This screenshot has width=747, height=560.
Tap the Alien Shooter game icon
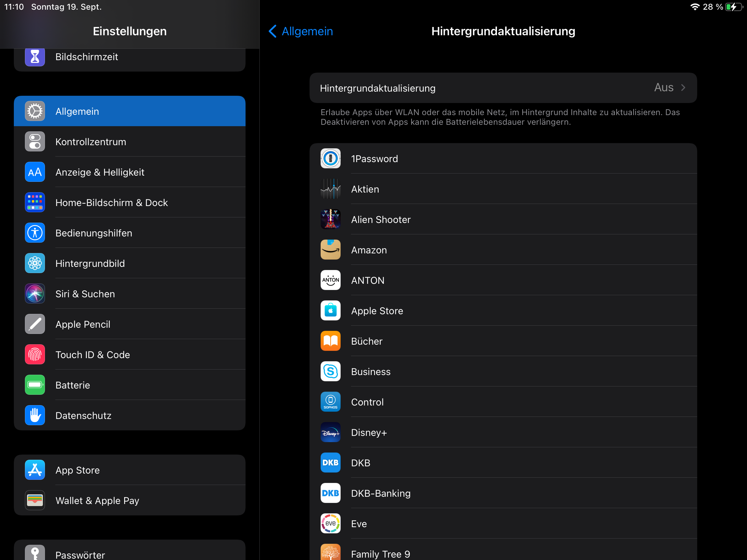tap(330, 220)
